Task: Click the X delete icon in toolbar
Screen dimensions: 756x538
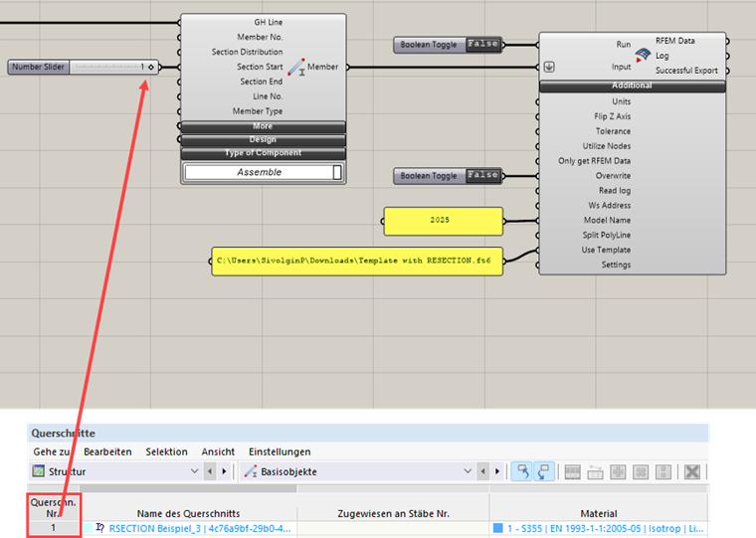Action: (692, 472)
